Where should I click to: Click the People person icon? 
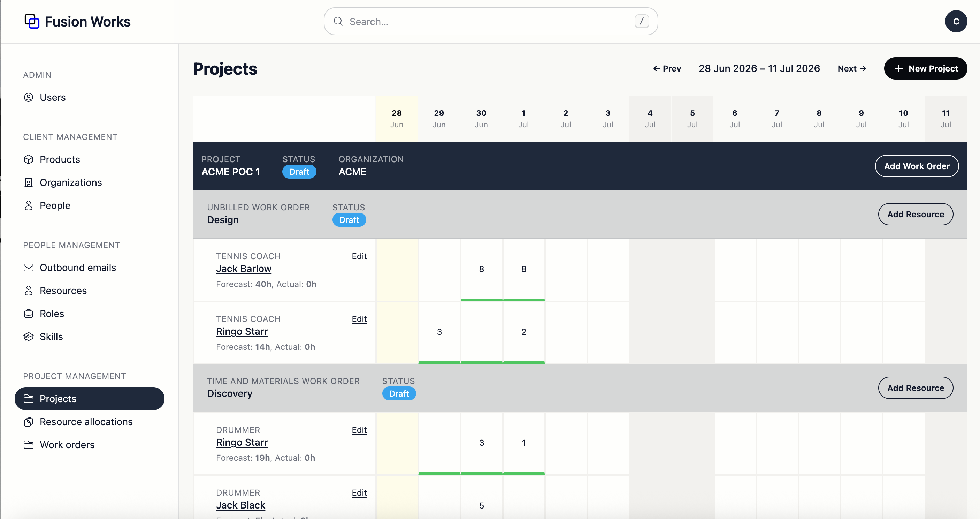point(29,206)
